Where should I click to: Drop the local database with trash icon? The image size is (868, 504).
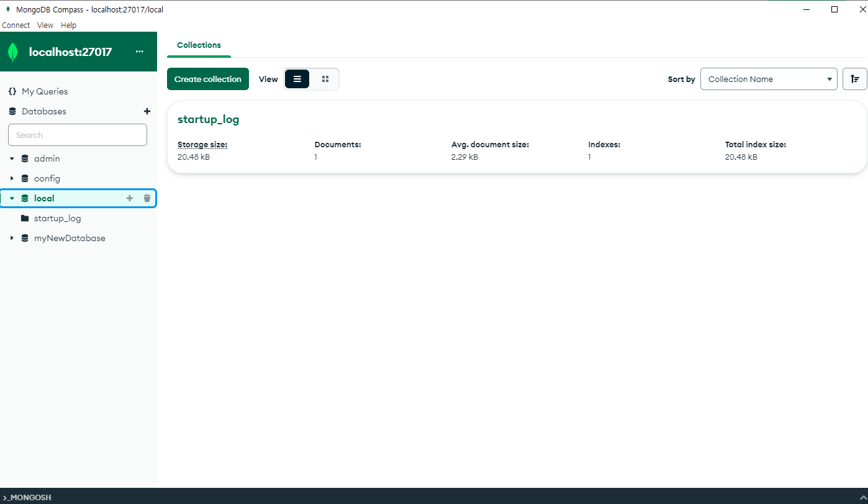pyautogui.click(x=147, y=198)
